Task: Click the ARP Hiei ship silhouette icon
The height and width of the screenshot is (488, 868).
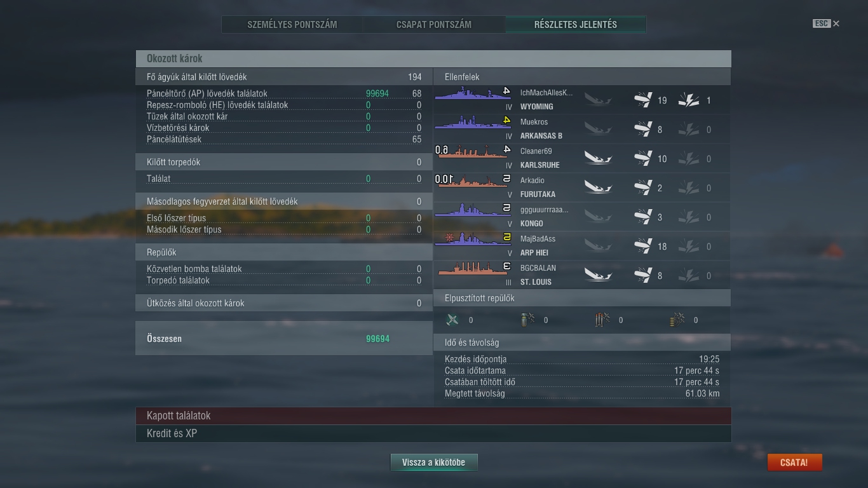Action: click(x=465, y=240)
